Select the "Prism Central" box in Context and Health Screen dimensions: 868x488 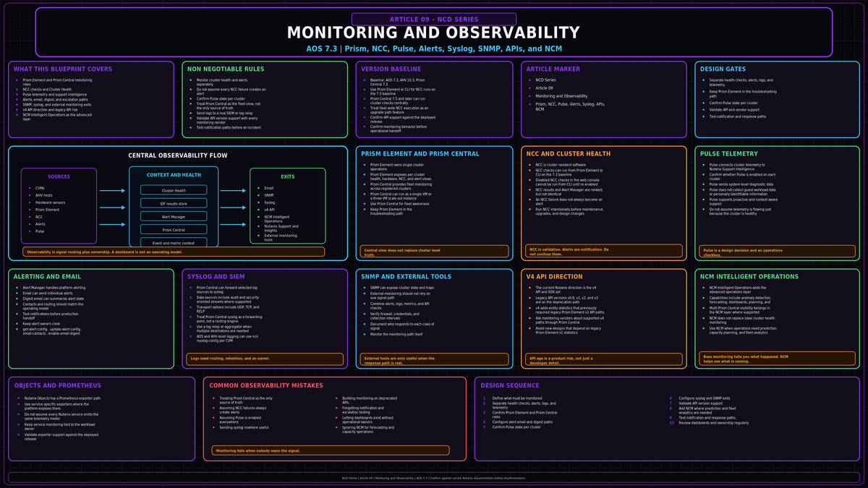(173, 230)
